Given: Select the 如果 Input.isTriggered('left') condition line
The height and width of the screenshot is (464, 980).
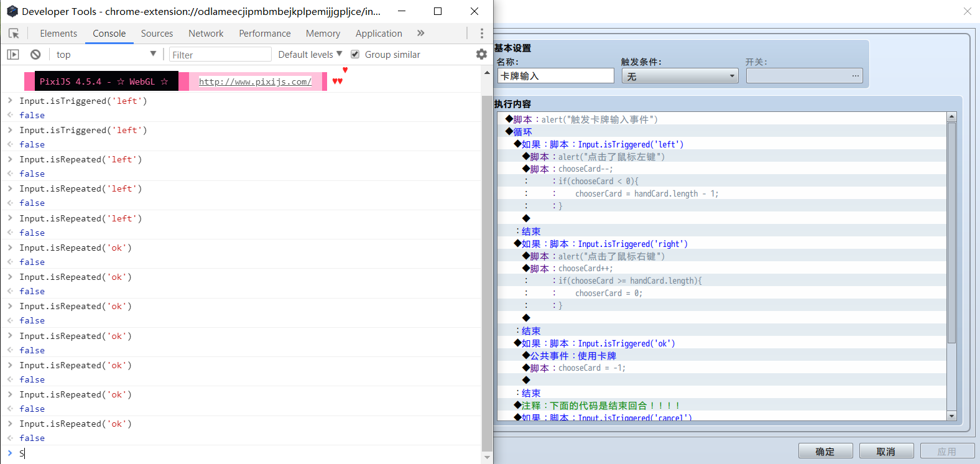Looking at the screenshot, I should coord(722,144).
